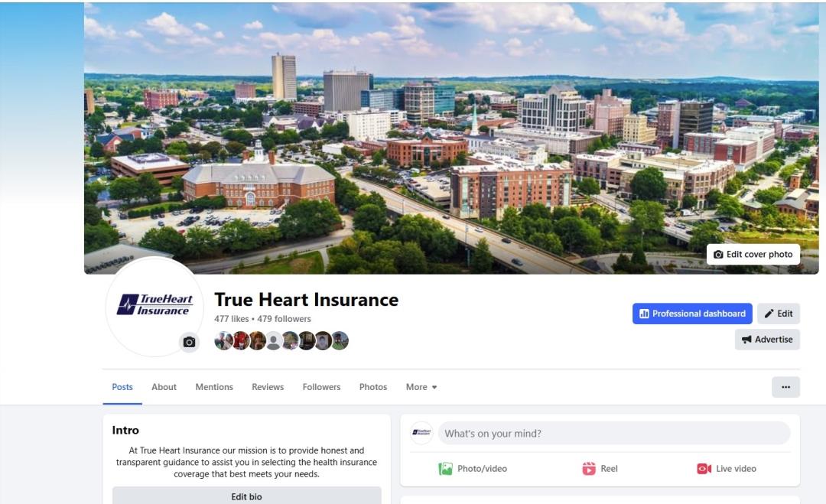The width and height of the screenshot is (826, 504).
Task: Switch to the About tab
Action: coord(164,387)
